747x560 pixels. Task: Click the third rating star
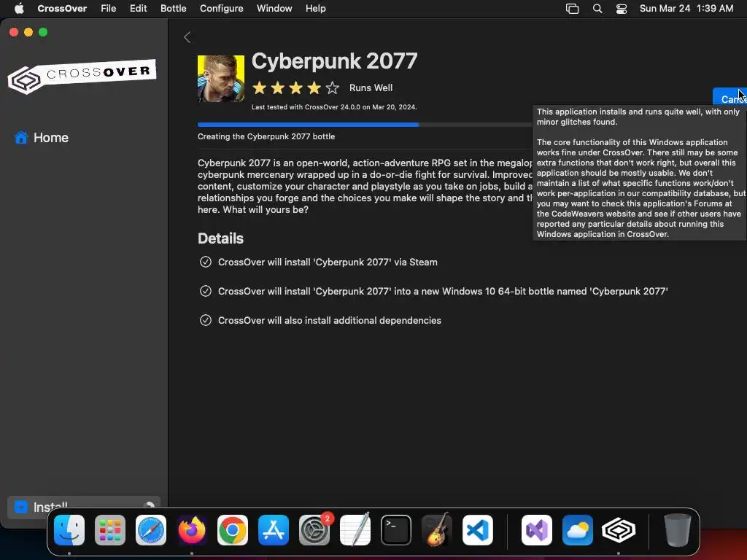coord(296,87)
